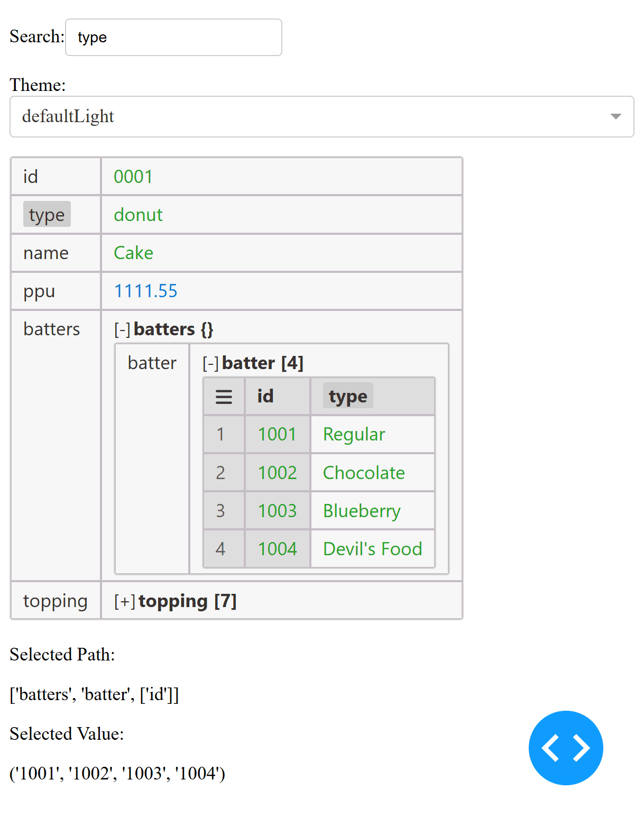
Task: Collapse the batters object with [-]
Action: pyautogui.click(x=122, y=329)
